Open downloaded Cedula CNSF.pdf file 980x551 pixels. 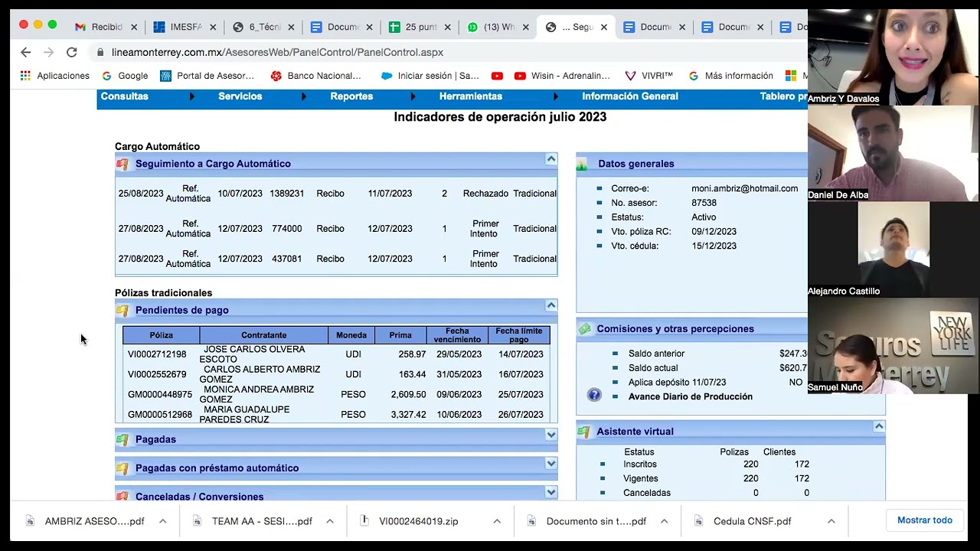pos(751,521)
